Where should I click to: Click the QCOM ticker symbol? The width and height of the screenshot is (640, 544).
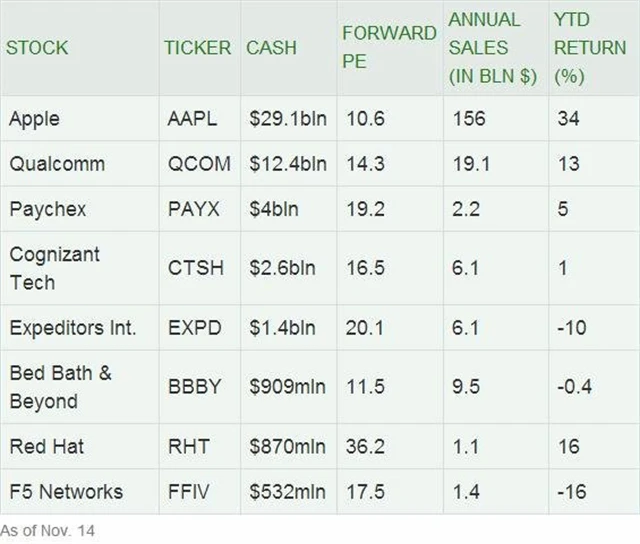click(x=198, y=164)
